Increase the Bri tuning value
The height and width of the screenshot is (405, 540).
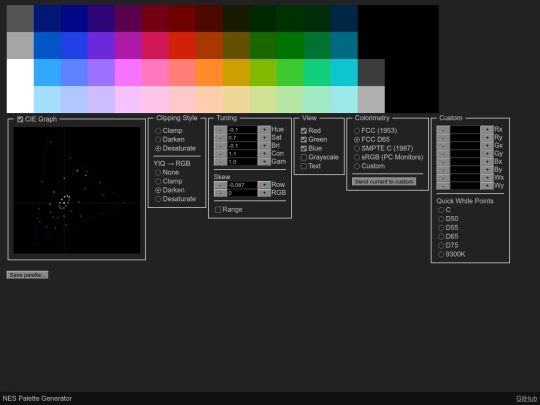pos(264,145)
